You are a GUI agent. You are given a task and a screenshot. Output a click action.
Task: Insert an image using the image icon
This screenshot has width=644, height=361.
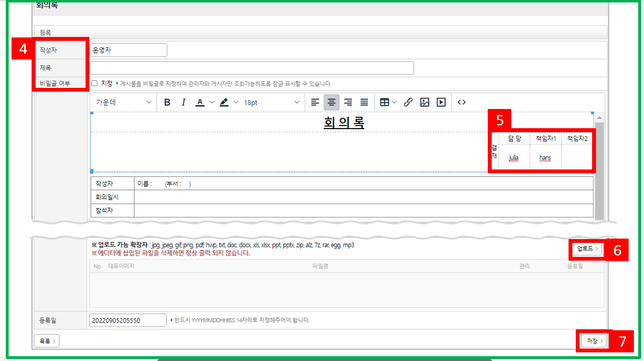pyautogui.click(x=424, y=102)
